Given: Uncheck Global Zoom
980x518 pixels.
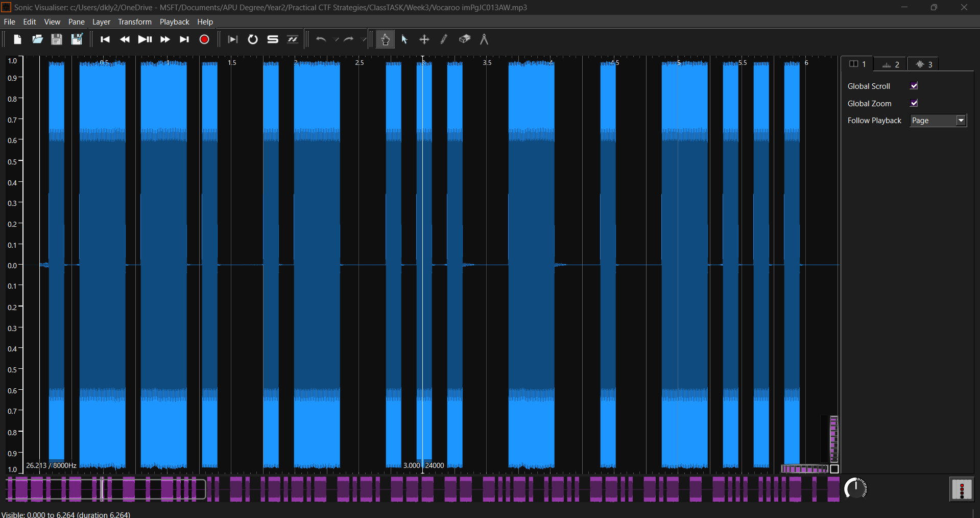Looking at the screenshot, I should (914, 103).
